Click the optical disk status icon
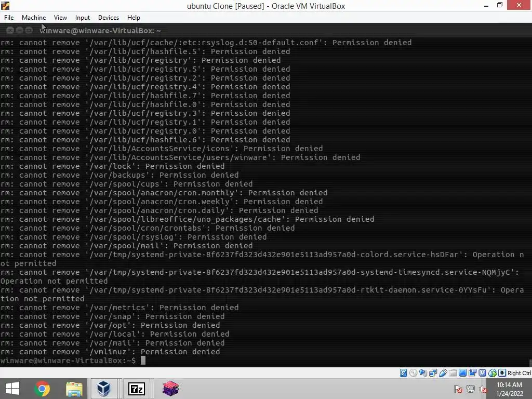 pyautogui.click(x=413, y=373)
